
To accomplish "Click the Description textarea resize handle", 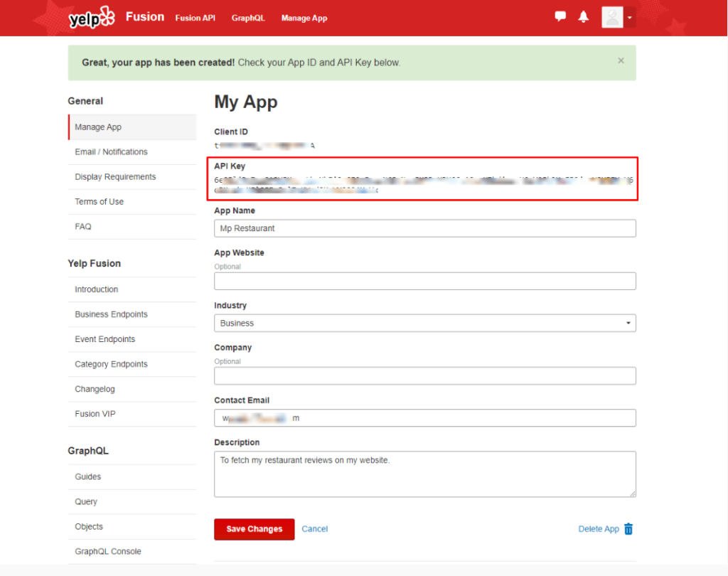I will [633, 494].
